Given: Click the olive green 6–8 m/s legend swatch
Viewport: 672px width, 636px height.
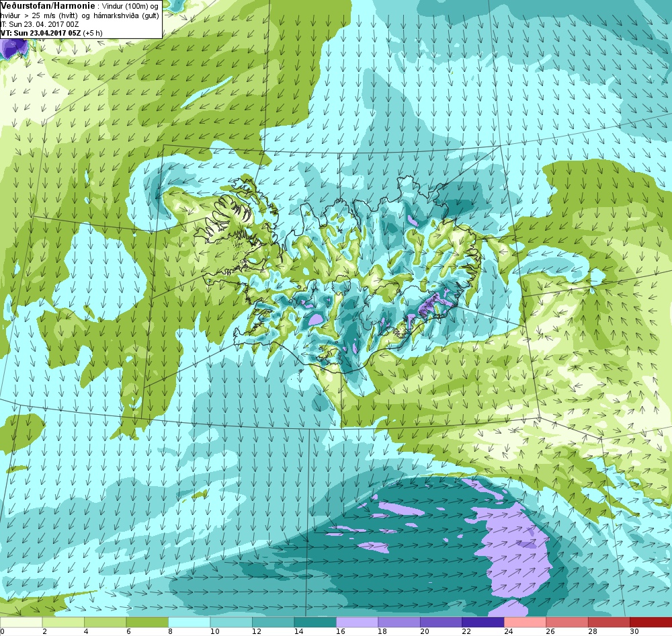Looking at the screenshot, I should (x=147, y=622).
